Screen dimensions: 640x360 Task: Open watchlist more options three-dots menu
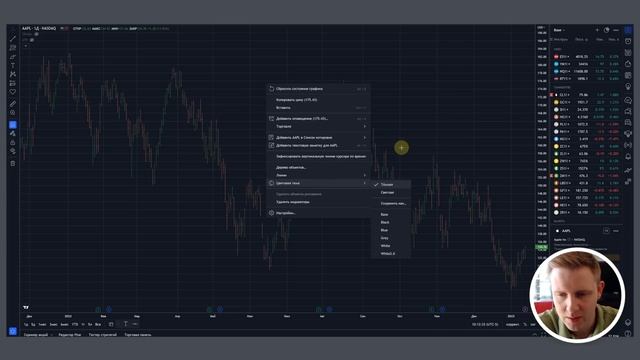coord(616,30)
